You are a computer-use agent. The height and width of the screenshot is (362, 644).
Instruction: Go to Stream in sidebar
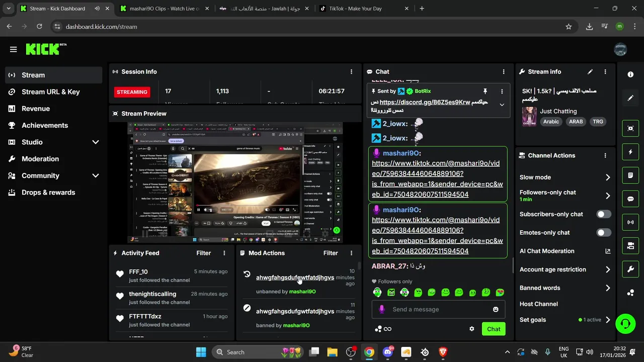point(53,75)
